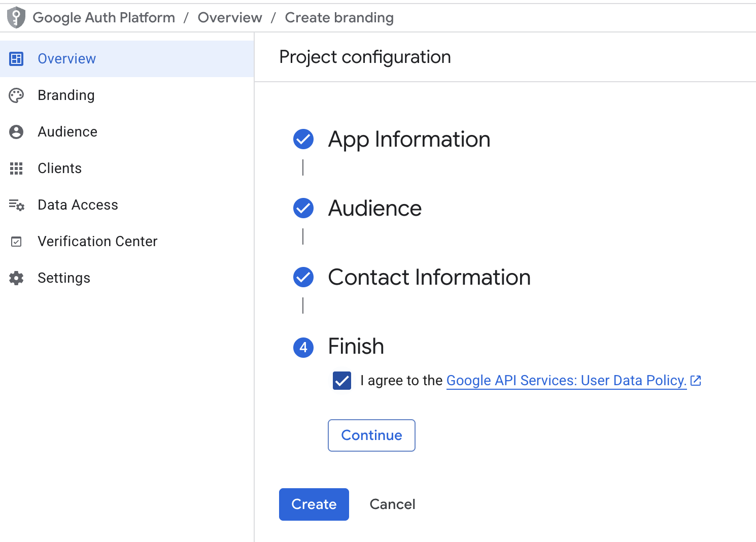Click the Overview breadcrumb link

point(230,18)
